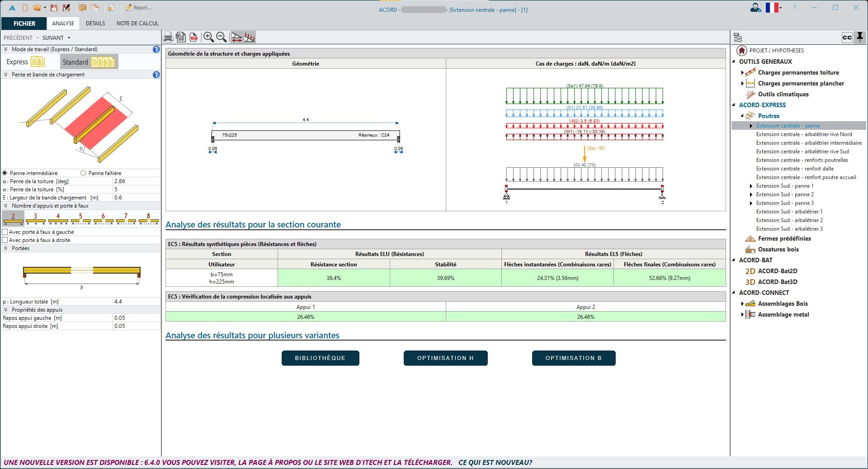The width and height of the screenshot is (868, 469).
Task: Export the results to PDF
Action: tap(193, 37)
